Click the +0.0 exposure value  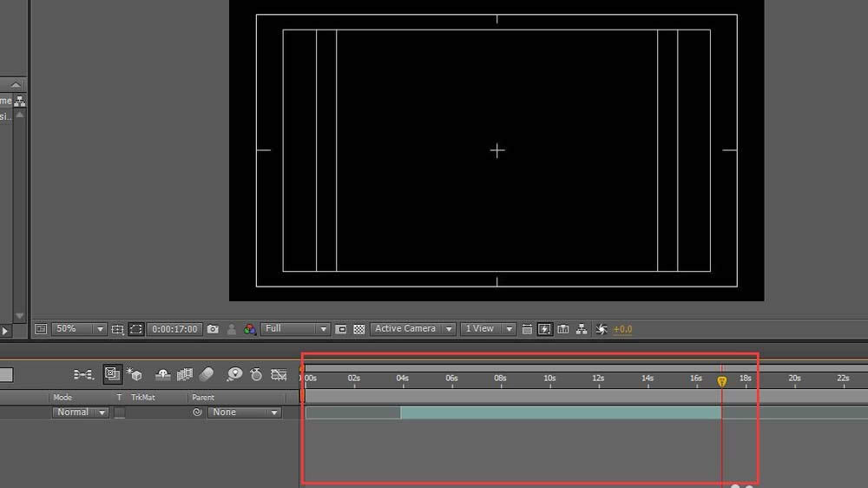(622, 329)
